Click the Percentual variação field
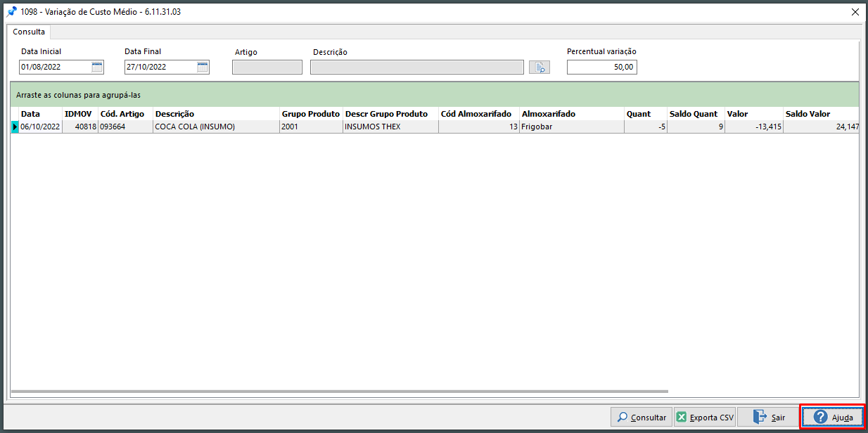 click(602, 67)
